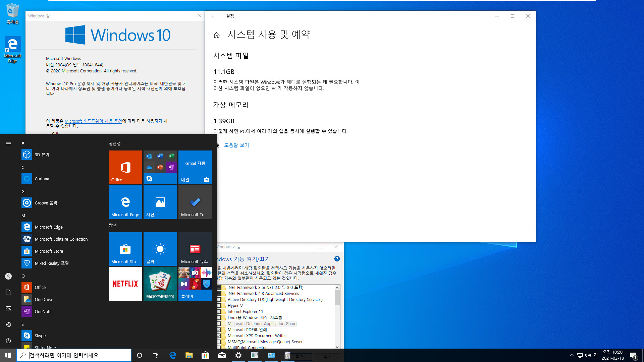The image size is (644, 362).
Task: Uncheck Internet Explorer 11 checkbox
Action: pos(219,312)
